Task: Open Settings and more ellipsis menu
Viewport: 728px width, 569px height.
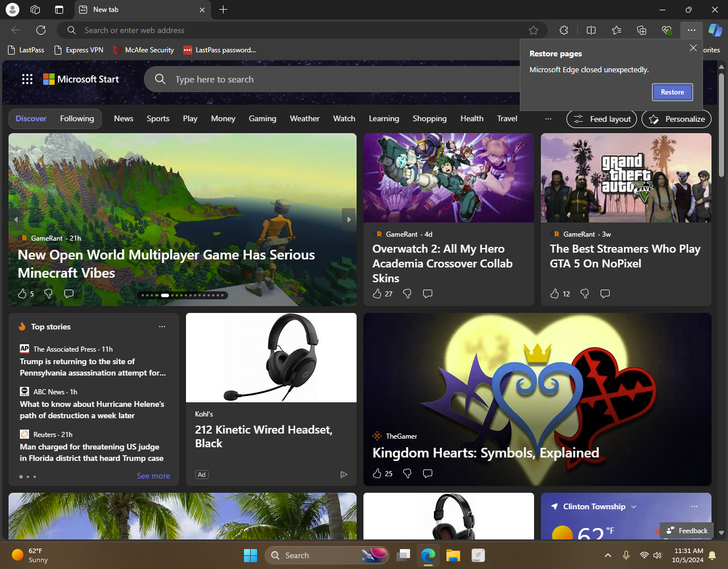Action: coord(692,30)
